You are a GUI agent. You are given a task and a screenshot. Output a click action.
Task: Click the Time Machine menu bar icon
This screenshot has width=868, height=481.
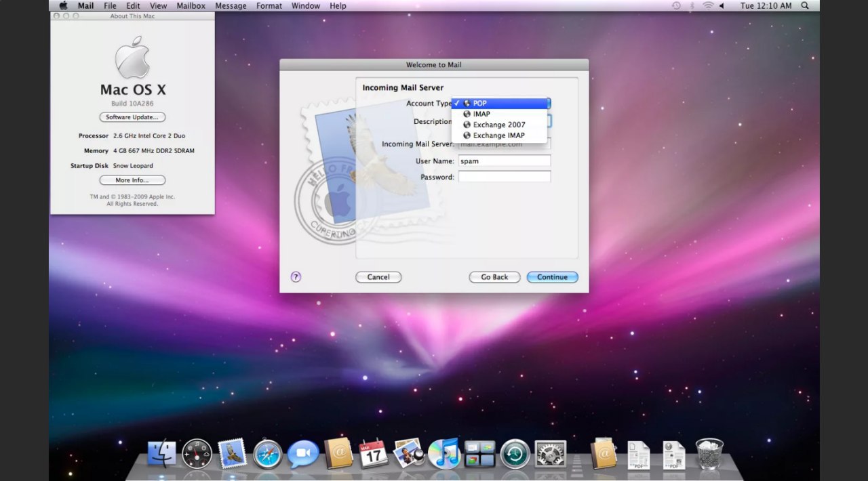click(676, 5)
